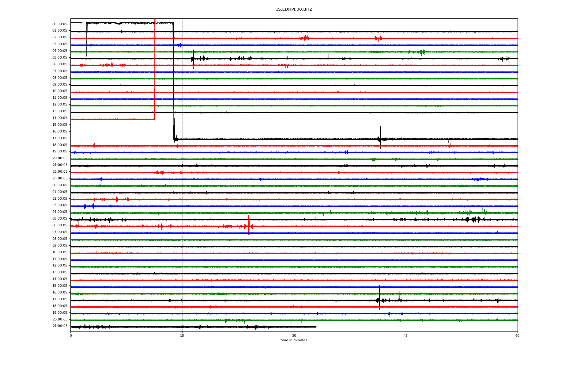Click the 60 tick on the minutes axis

[517, 335]
